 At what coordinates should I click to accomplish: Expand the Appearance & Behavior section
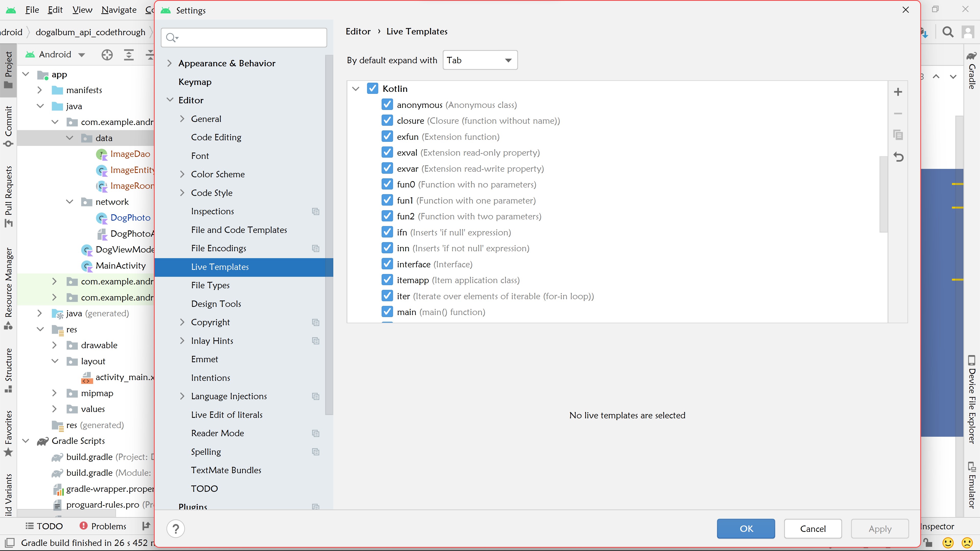click(170, 63)
